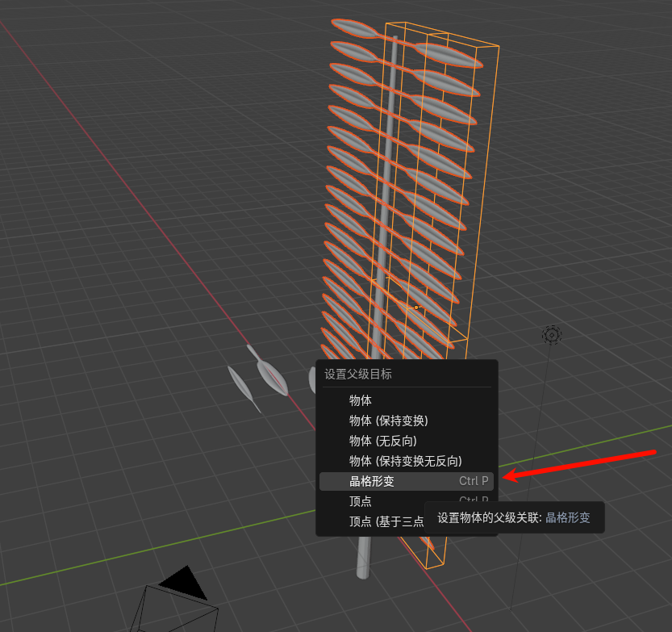Select 顶点 (基于三点) menu entry

pyautogui.click(x=386, y=521)
